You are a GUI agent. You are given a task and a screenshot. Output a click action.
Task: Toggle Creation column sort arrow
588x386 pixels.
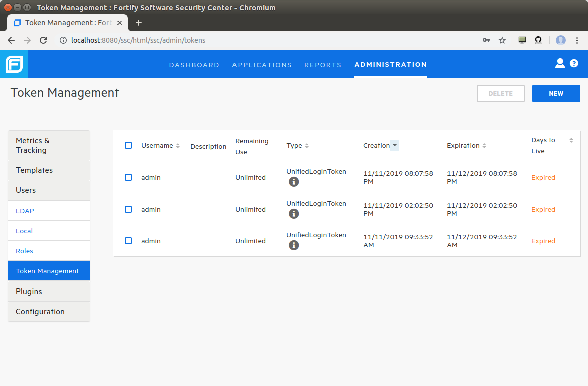coord(395,145)
